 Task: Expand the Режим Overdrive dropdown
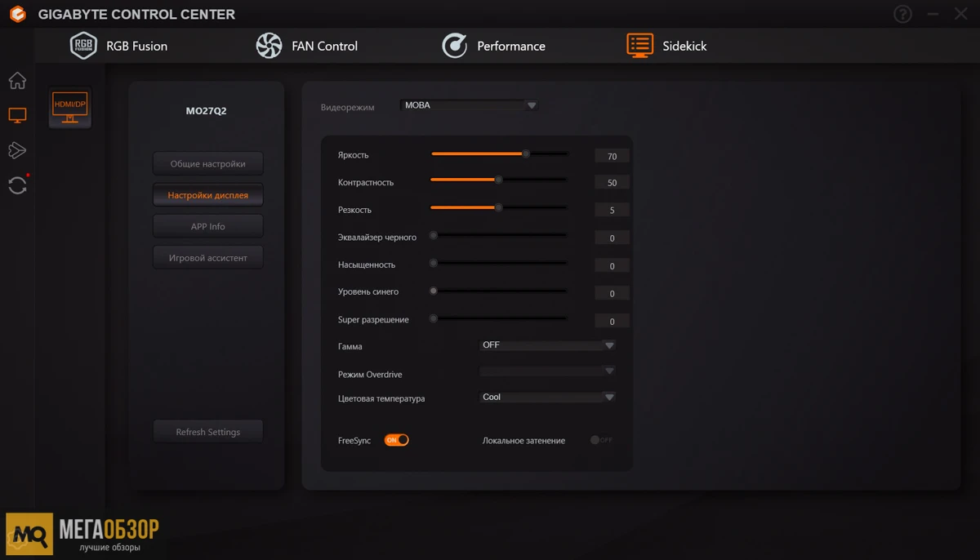point(547,371)
